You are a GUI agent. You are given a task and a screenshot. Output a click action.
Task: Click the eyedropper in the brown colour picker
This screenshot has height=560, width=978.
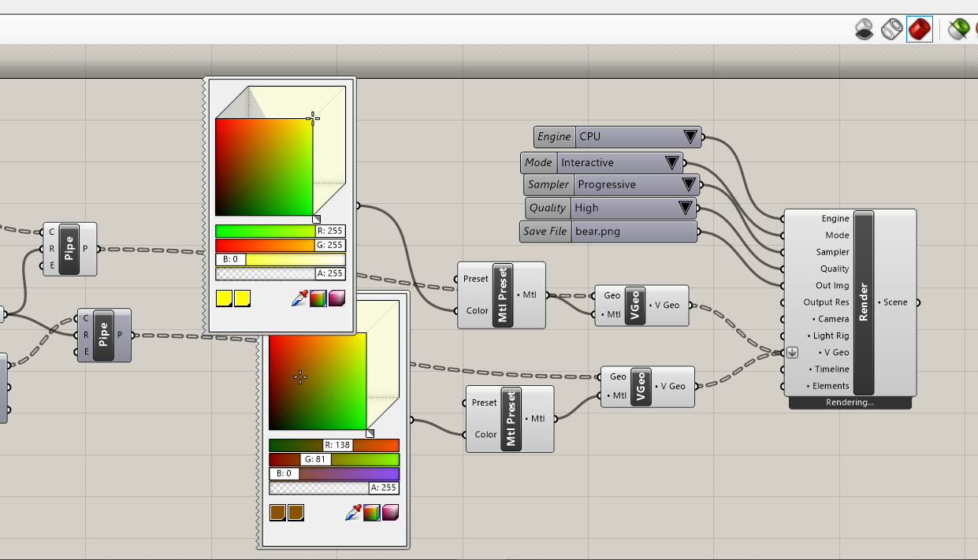[x=353, y=513]
